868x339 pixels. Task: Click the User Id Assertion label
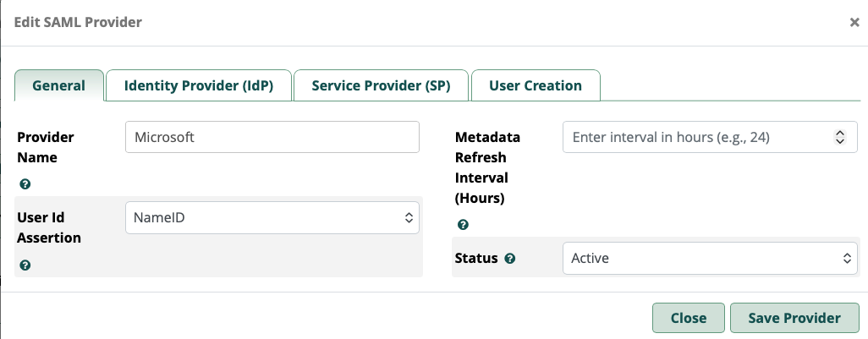49,227
